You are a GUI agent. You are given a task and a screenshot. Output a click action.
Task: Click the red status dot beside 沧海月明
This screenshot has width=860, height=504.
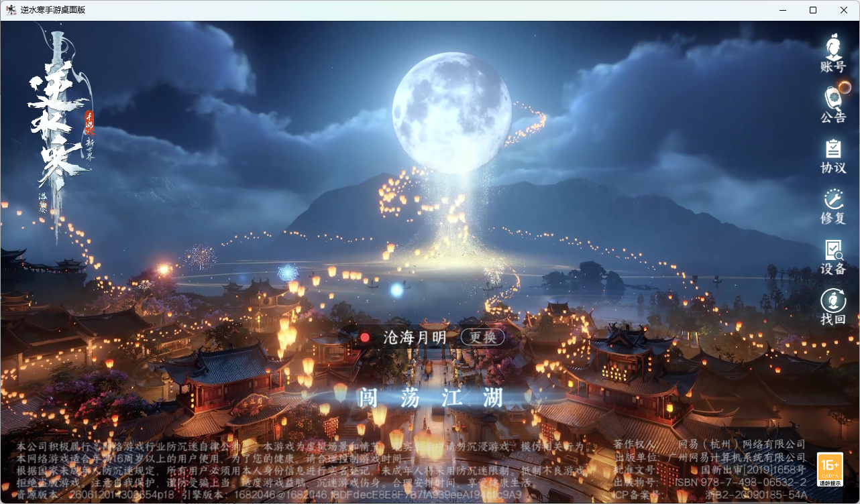(x=365, y=337)
